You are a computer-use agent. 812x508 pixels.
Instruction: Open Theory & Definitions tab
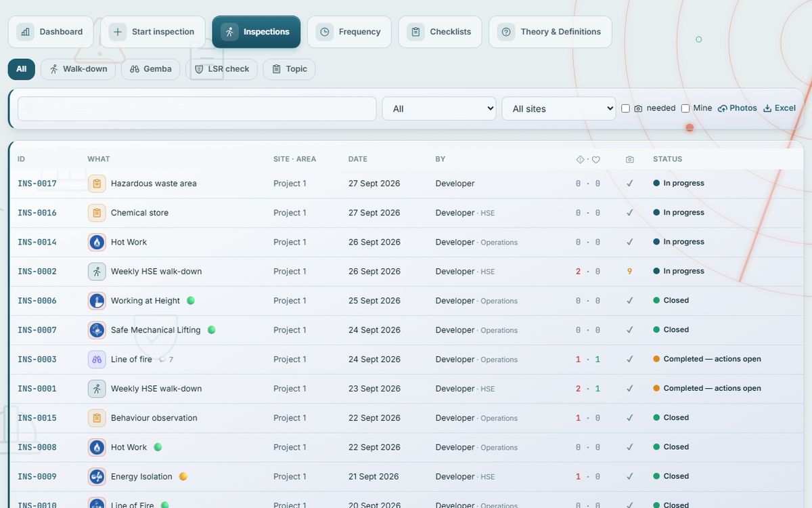[x=550, y=32]
